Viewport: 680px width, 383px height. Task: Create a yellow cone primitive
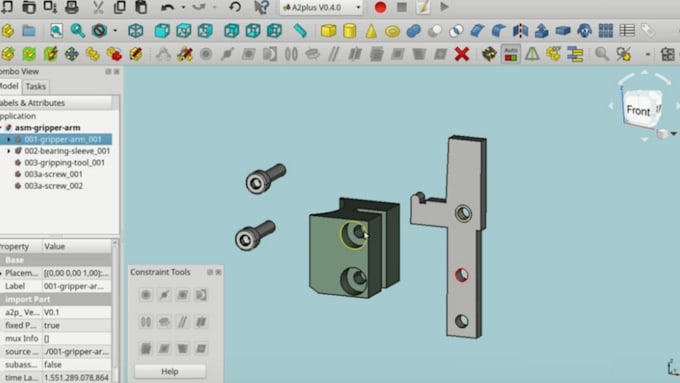click(x=371, y=31)
